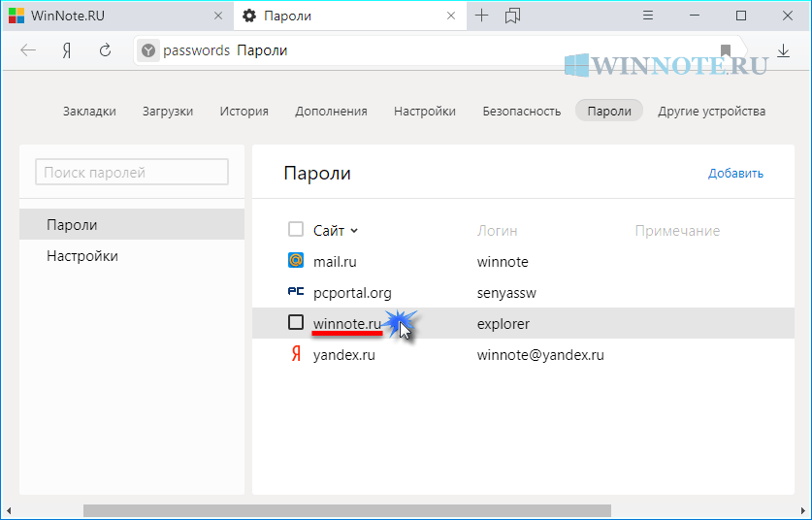The width and height of the screenshot is (812, 520).
Task: Open the Настройки top navigation tab
Action: click(x=425, y=111)
